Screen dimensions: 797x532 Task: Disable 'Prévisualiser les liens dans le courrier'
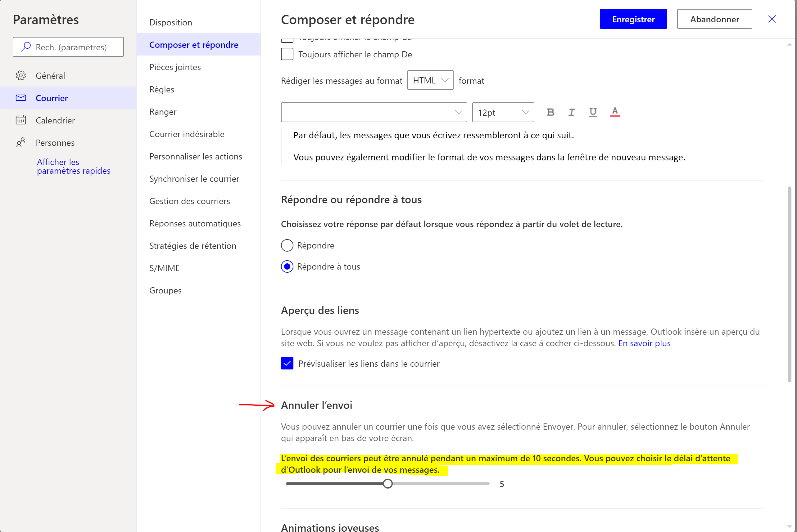pyautogui.click(x=287, y=363)
